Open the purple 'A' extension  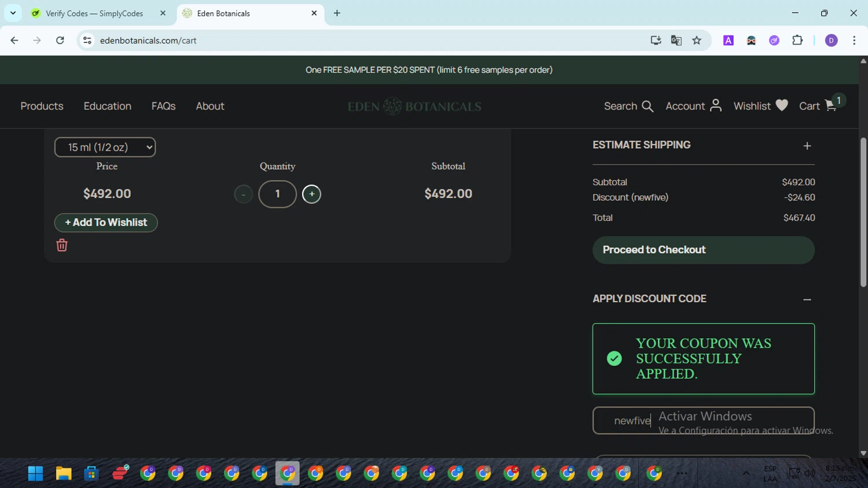[729, 41]
